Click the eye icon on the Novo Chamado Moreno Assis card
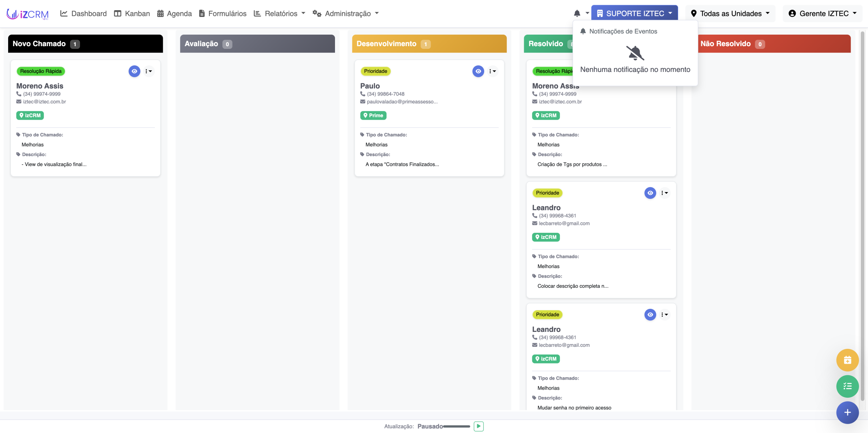Image resolution: width=868 pixels, height=433 pixels. click(x=134, y=71)
